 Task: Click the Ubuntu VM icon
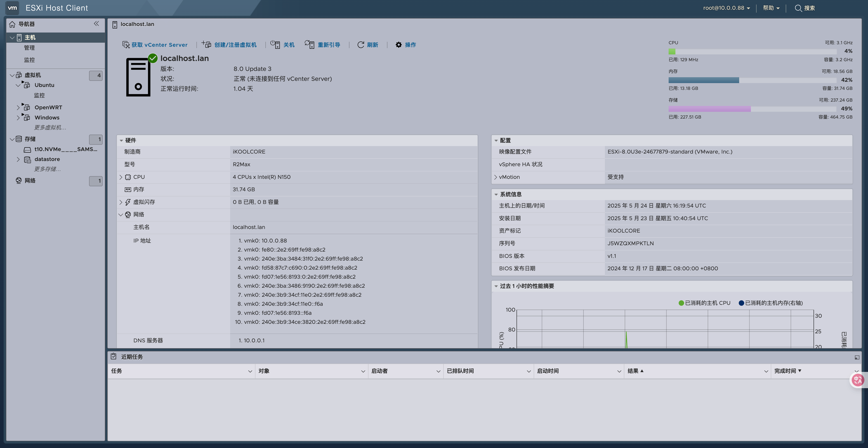click(x=26, y=84)
